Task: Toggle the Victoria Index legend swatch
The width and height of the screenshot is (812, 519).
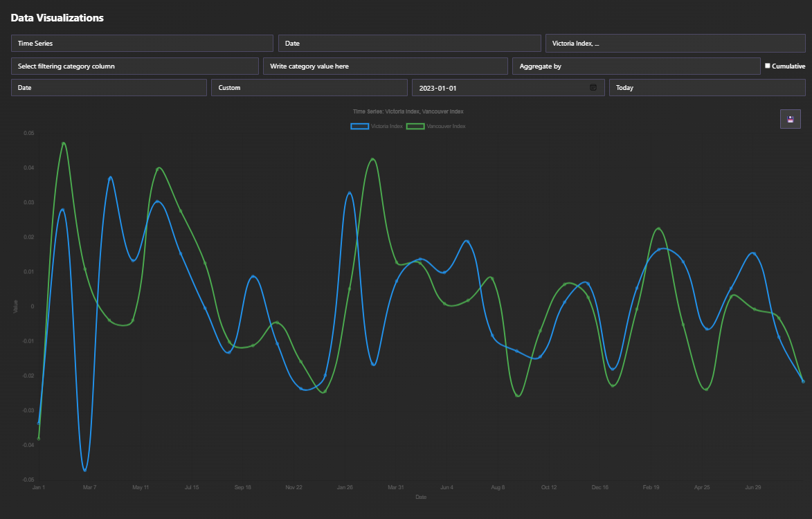Action: [360, 127]
